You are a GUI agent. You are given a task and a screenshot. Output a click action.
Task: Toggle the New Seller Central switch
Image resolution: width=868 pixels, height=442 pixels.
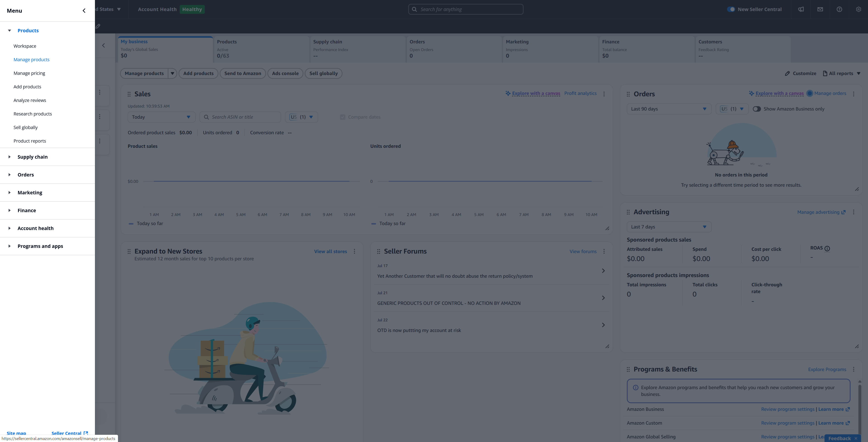[731, 9]
